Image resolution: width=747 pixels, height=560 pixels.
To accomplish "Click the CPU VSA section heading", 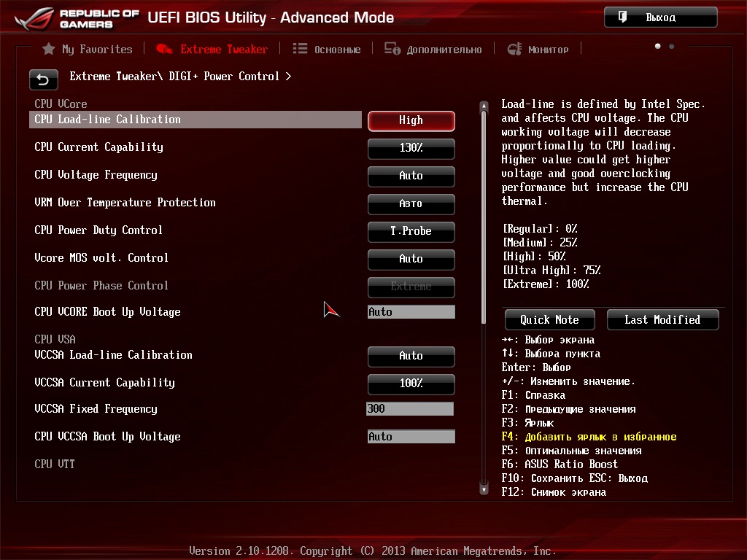I will 55,339.
